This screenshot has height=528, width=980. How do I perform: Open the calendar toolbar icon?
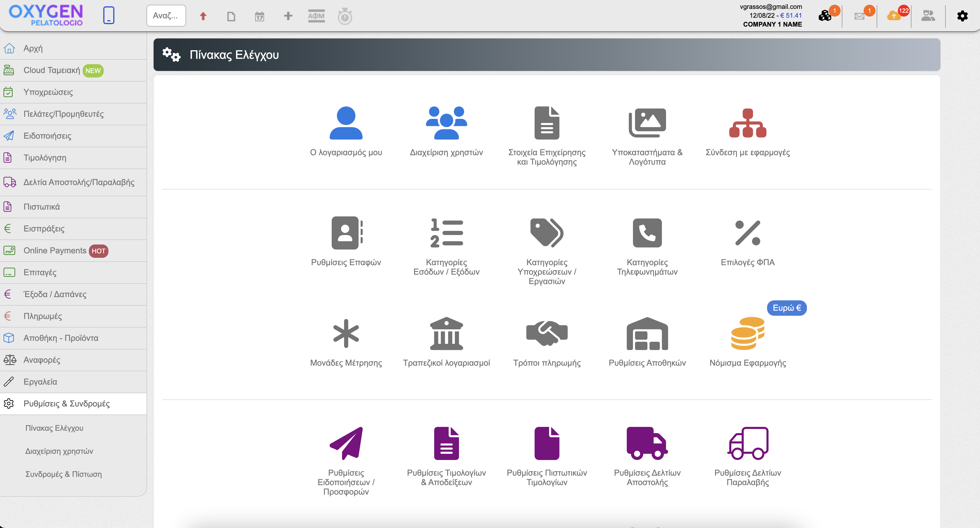259,16
